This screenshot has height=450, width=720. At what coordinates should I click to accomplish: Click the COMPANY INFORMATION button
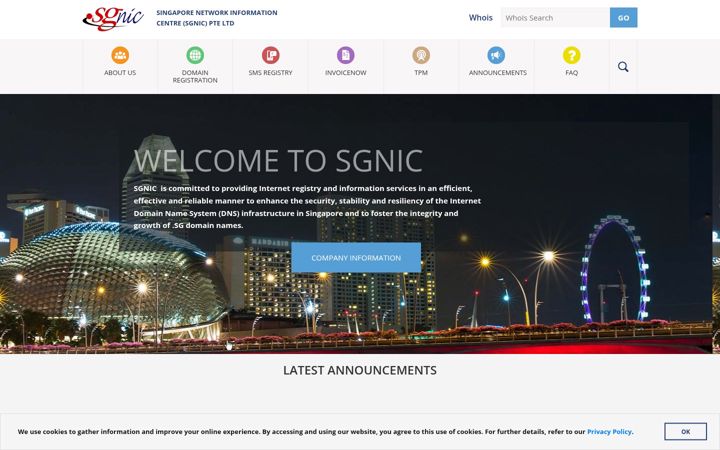pyautogui.click(x=356, y=258)
